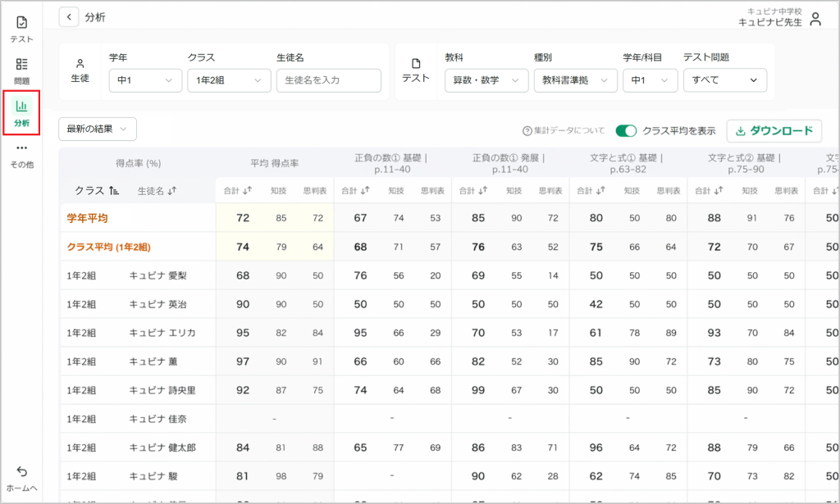Click the 生徒 person icon in filter bar
The width and height of the screenshot is (840, 504).
click(x=80, y=64)
